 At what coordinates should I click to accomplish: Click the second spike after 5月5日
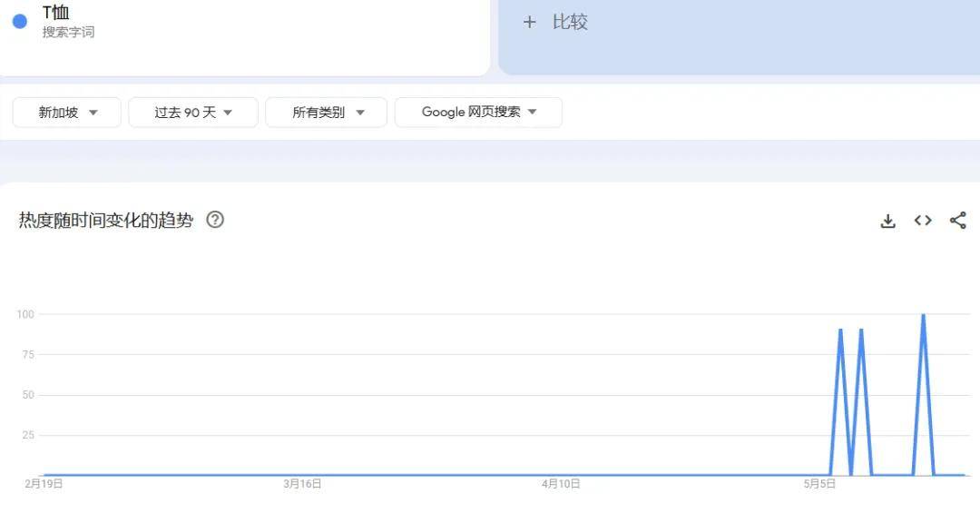pyautogui.click(x=861, y=330)
